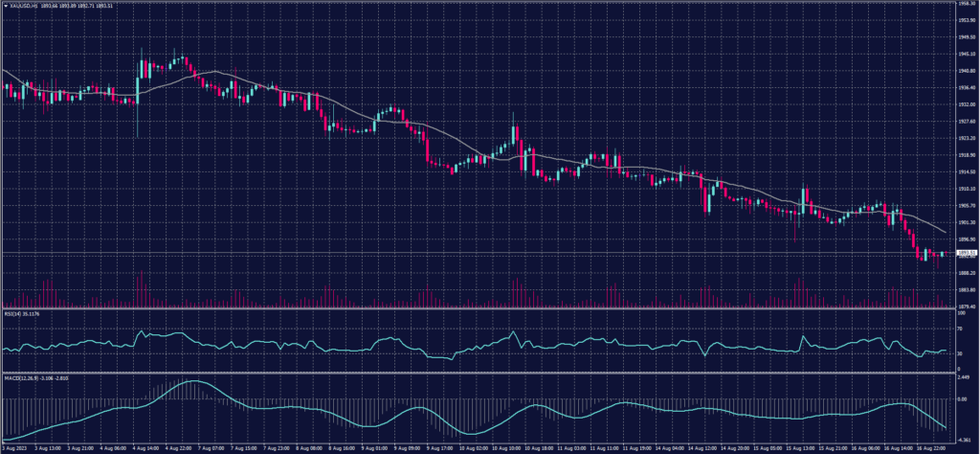Click the separator between price chart and RSI
This screenshot has width=980, height=454.
[479, 308]
